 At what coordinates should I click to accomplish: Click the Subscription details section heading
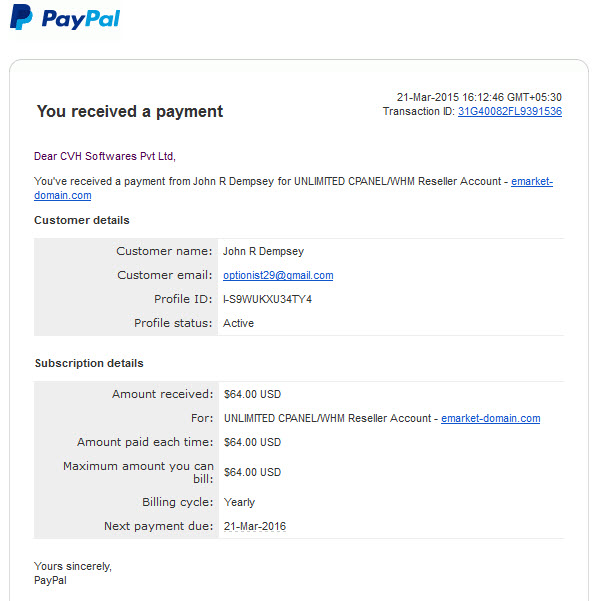tap(89, 363)
